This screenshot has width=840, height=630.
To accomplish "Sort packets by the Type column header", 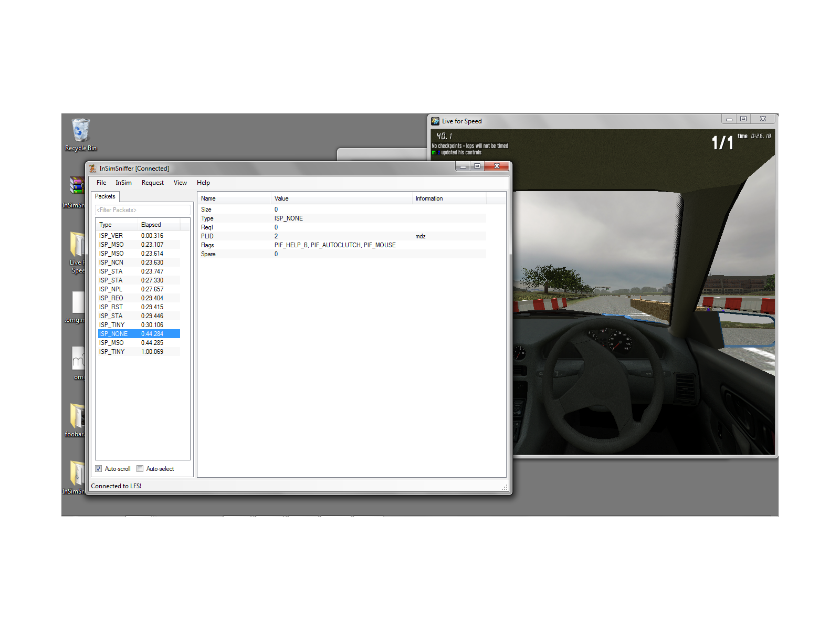I will click(x=117, y=225).
